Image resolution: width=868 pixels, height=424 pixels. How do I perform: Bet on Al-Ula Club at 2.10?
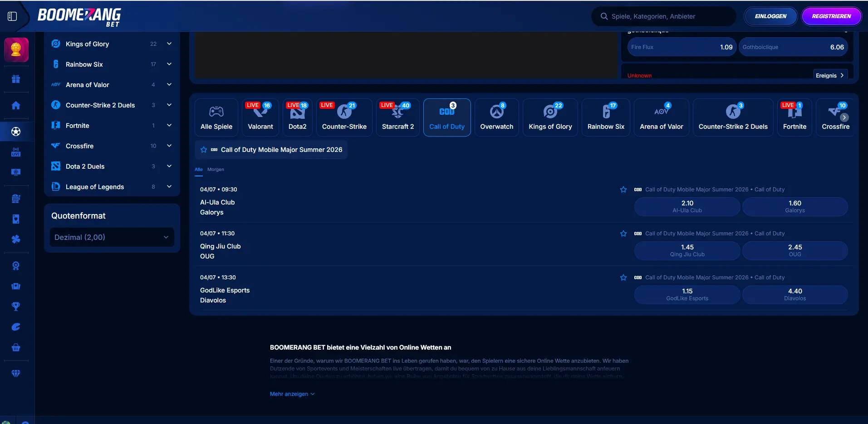(687, 207)
